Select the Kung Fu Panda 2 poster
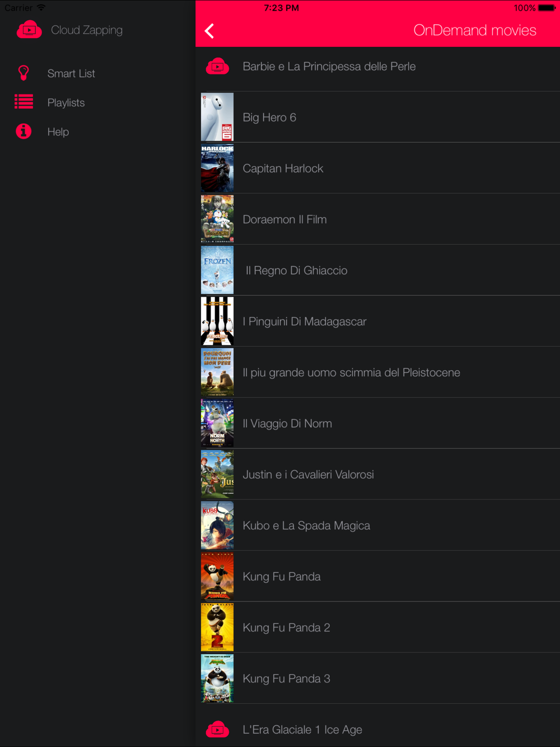Viewport: 560px width, 747px height. [x=217, y=627]
